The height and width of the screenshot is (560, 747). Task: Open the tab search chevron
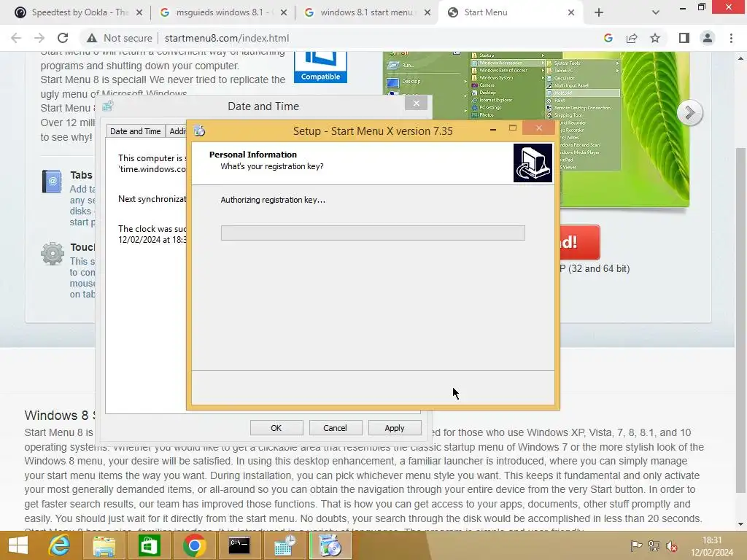[x=656, y=12]
